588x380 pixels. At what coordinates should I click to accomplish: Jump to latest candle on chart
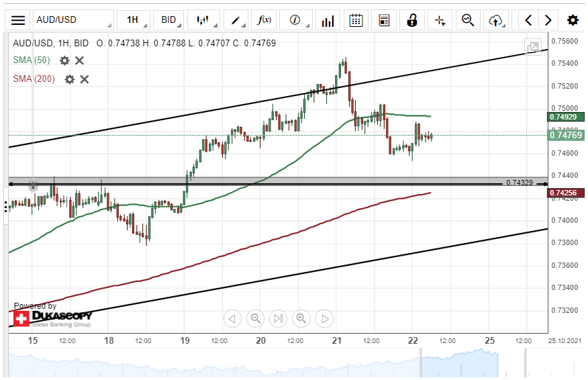pos(278,318)
